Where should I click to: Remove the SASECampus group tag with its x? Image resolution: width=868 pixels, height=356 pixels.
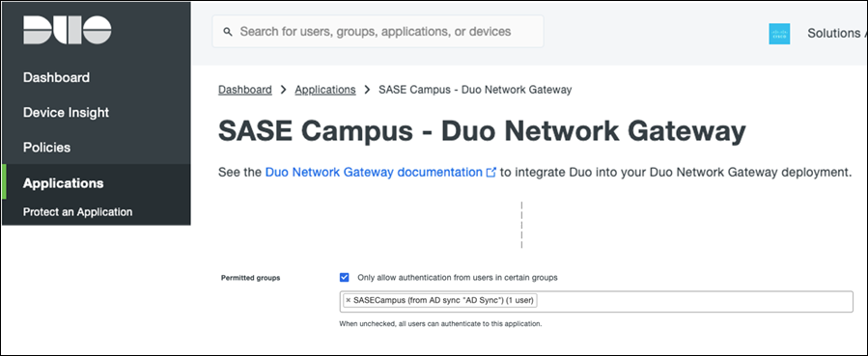click(348, 301)
